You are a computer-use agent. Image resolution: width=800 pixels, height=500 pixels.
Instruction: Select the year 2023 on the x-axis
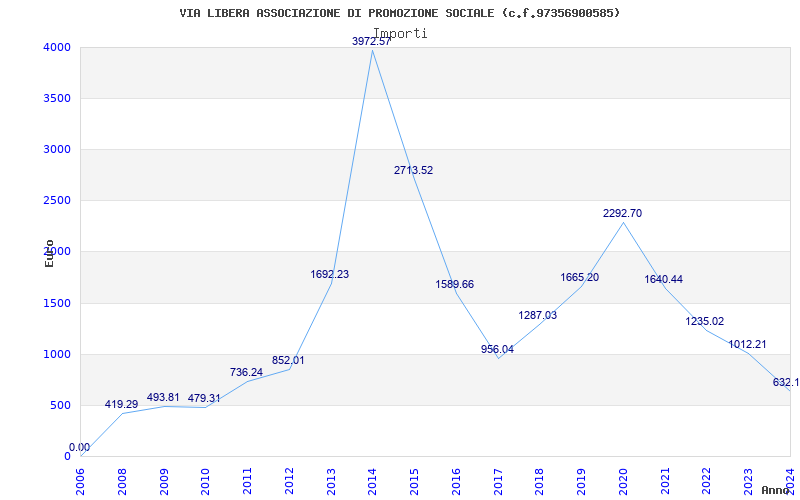pyautogui.click(x=748, y=481)
